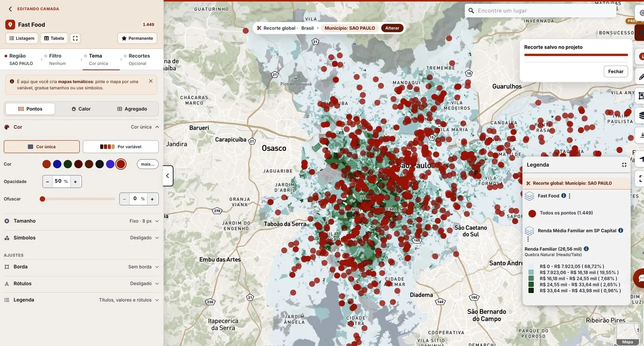Minimize the Legenda panel
This screenshot has width=644, height=346.
click(x=624, y=165)
